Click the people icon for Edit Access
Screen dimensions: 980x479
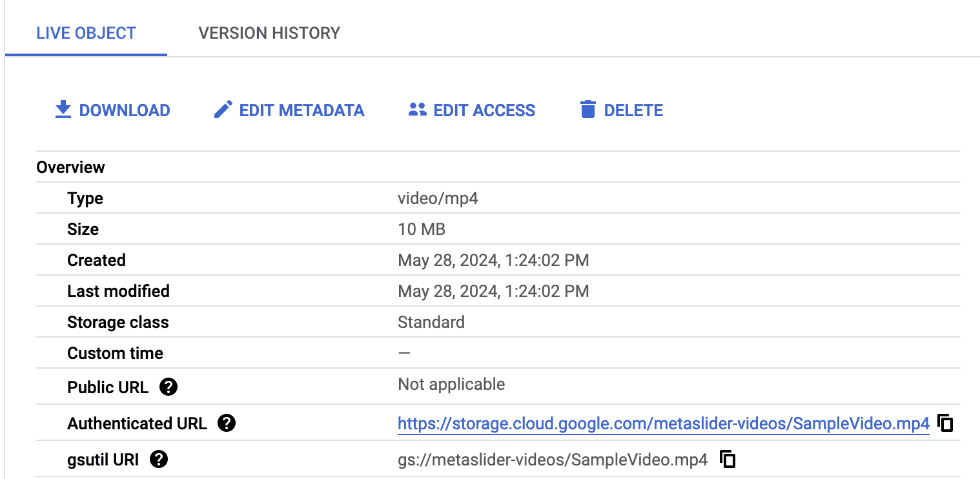click(418, 110)
